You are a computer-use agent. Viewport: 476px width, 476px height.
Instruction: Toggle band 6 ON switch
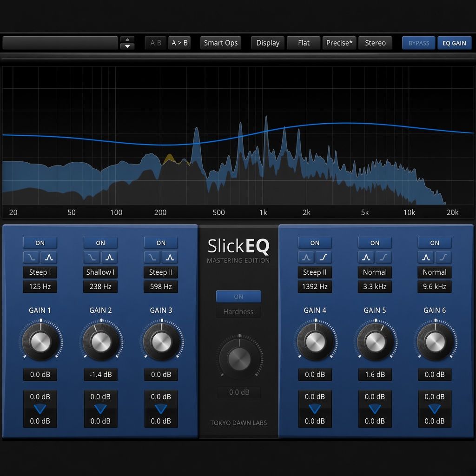click(x=435, y=243)
